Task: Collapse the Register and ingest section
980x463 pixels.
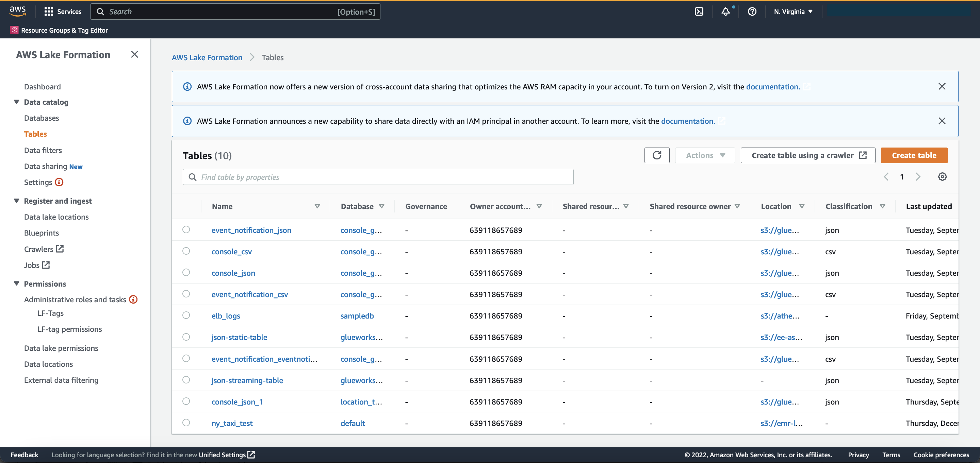Action: click(16, 200)
